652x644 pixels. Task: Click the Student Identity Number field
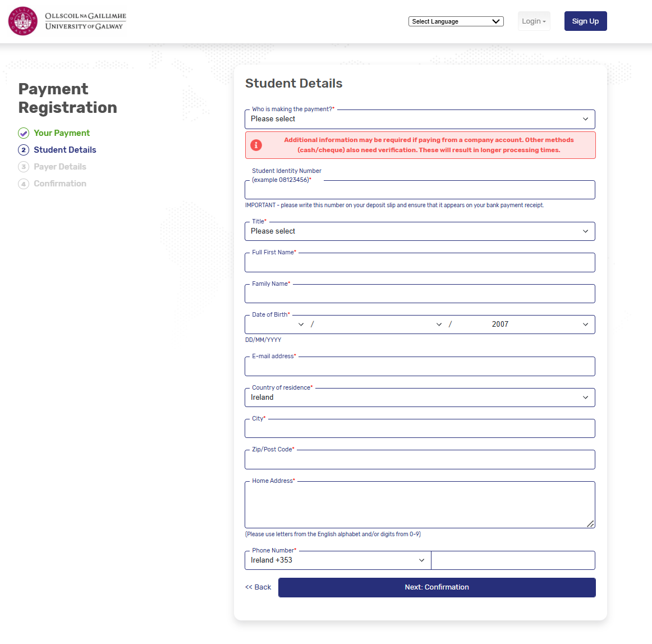[420, 190]
